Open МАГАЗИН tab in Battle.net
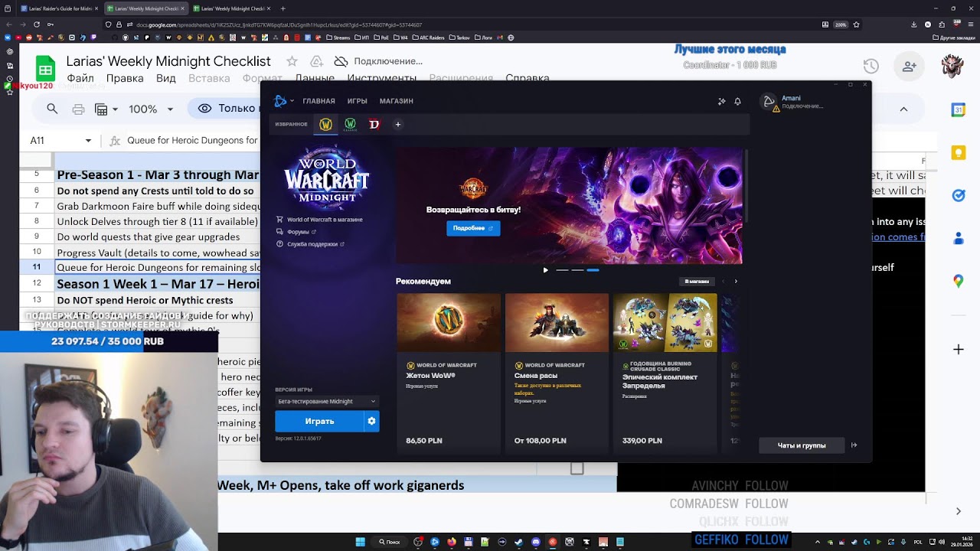Screen dimensions: 980x551 397,101
